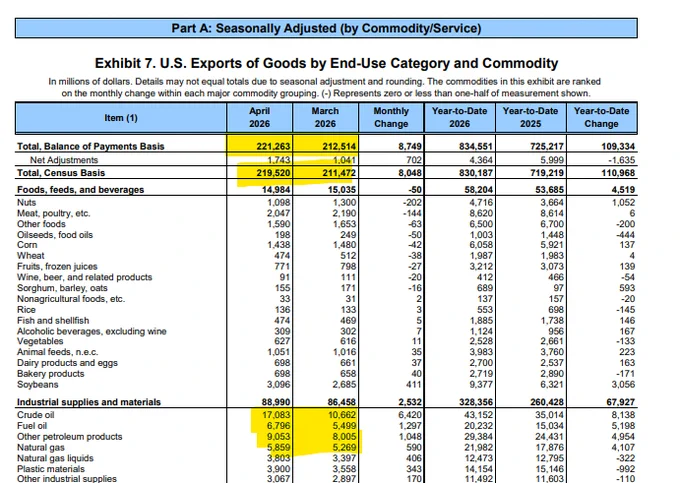Select 'Wine, beer, and related products' label
Viewport: 680px width, 483px height.
coord(85,277)
